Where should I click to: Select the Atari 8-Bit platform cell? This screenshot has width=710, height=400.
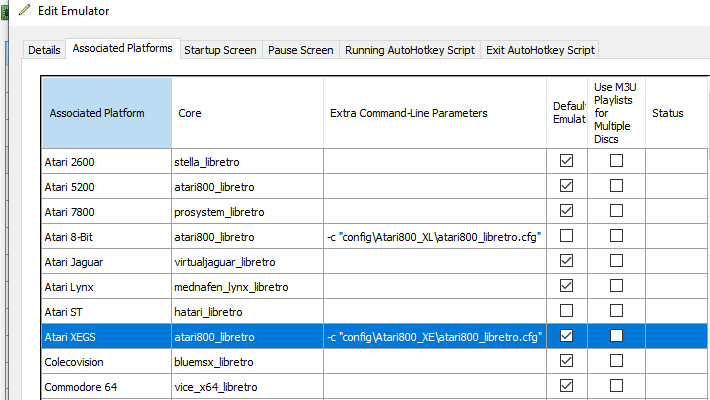[107, 237]
